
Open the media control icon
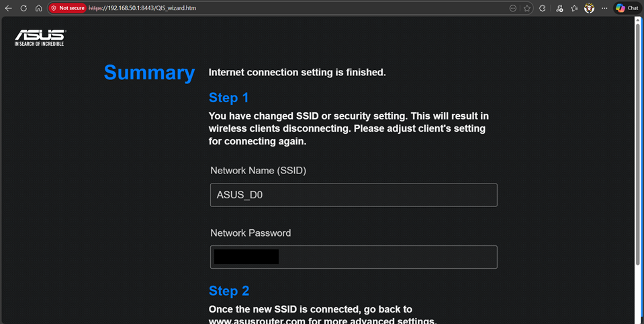(559, 8)
